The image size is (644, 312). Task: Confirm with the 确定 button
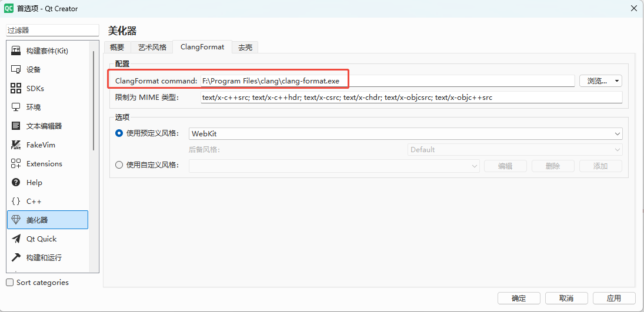pos(519,298)
